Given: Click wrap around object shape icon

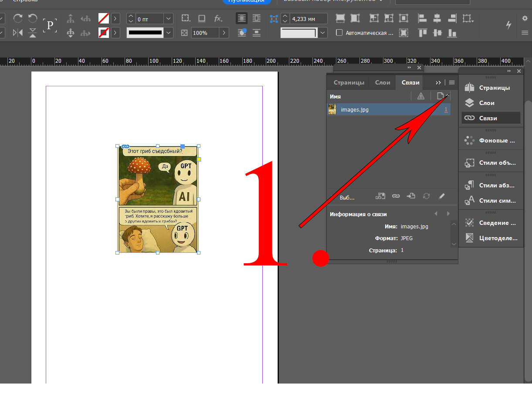Looking at the screenshot, I should click(242, 33).
